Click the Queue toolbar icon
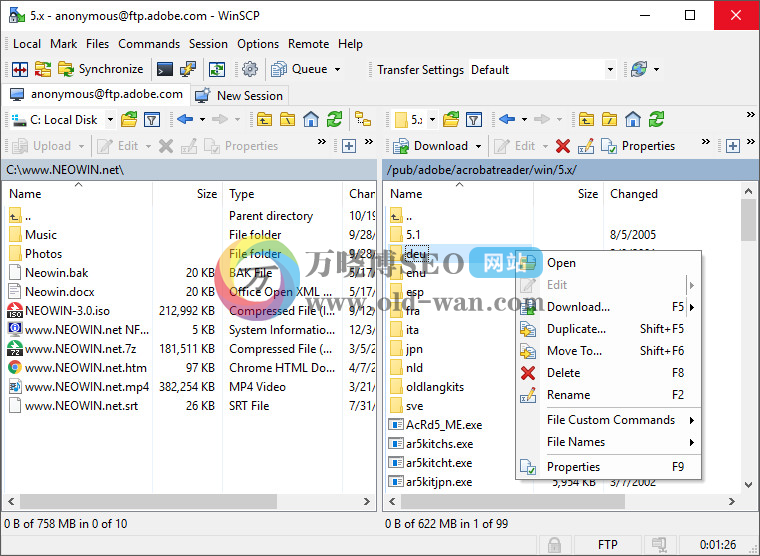This screenshot has width=760, height=556. point(279,69)
